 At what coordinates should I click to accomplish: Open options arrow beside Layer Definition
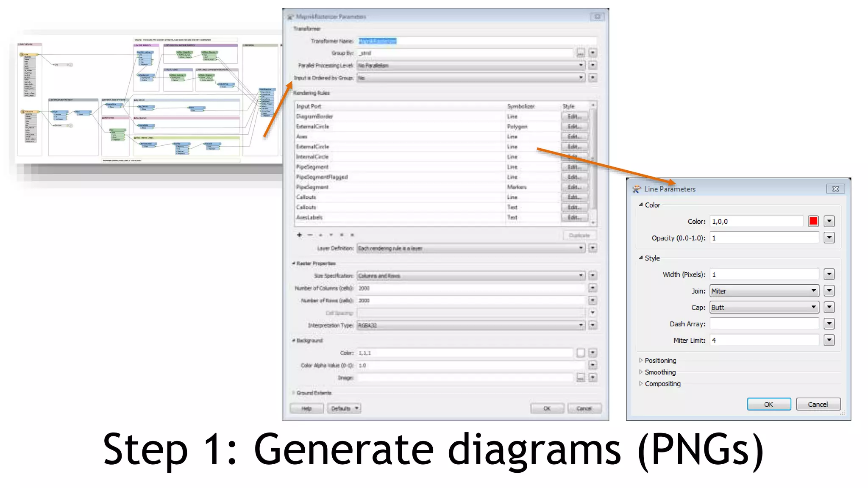(593, 248)
